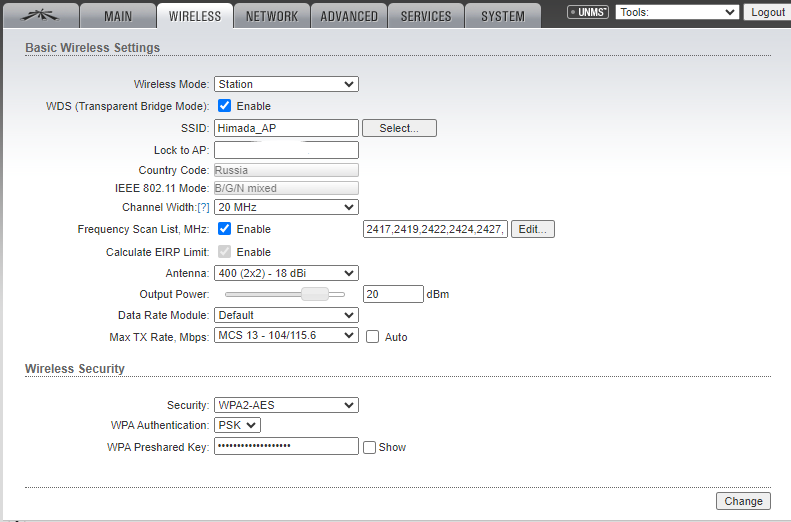Image resolution: width=791 pixels, height=522 pixels.
Task: Click the UNMS badge icon
Action: click(587, 13)
